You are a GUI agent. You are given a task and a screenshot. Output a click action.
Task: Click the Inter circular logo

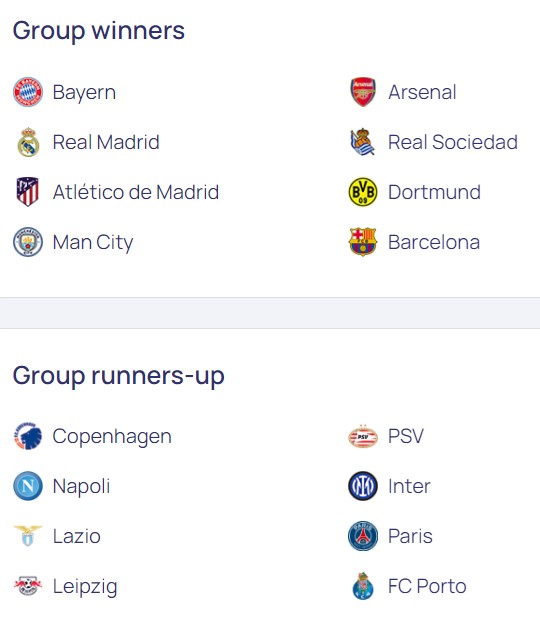[x=363, y=486]
